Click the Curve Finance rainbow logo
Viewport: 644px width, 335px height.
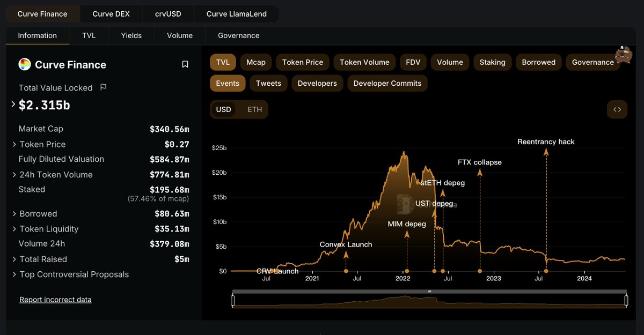(x=25, y=65)
